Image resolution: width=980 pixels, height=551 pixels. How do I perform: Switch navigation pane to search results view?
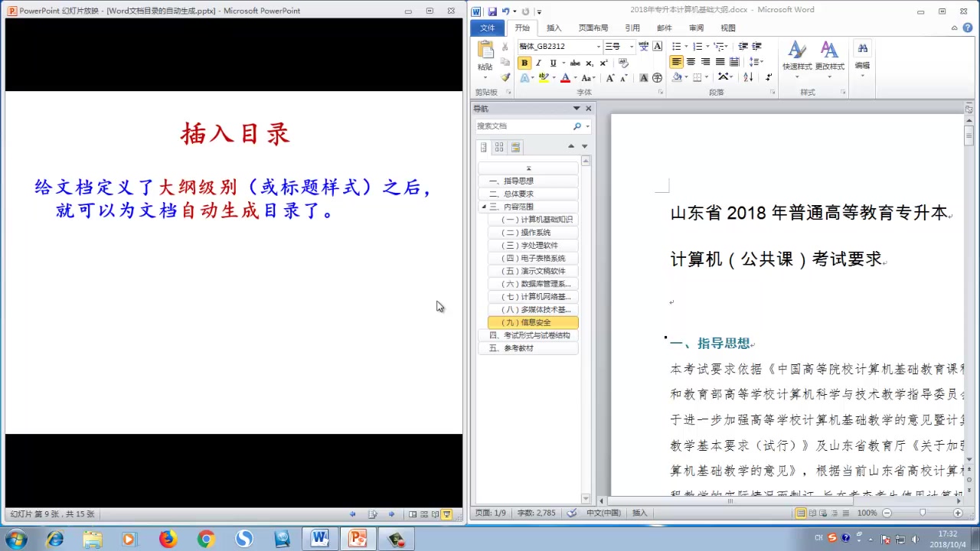[515, 147]
